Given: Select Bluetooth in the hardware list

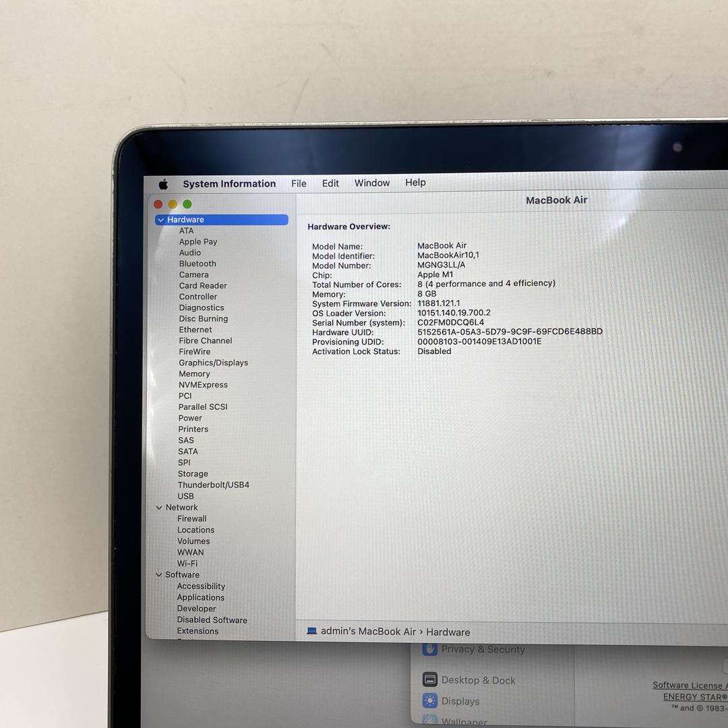Looking at the screenshot, I should (198, 264).
